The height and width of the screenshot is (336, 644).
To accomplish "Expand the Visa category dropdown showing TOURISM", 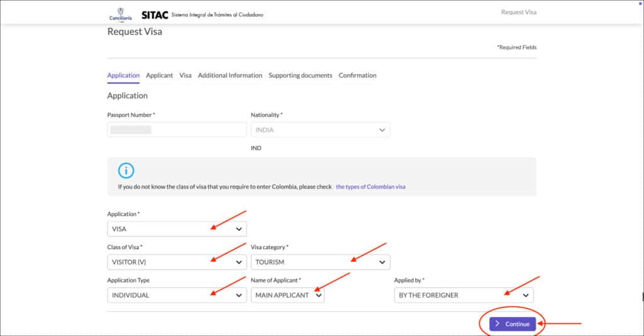I will click(320, 262).
